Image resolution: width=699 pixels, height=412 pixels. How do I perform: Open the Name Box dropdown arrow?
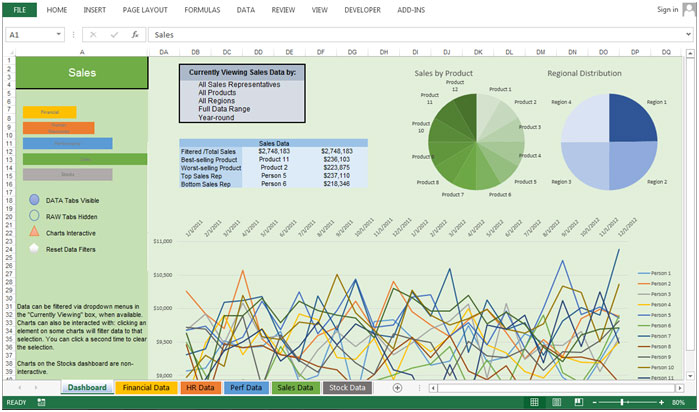tap(58, 34)
